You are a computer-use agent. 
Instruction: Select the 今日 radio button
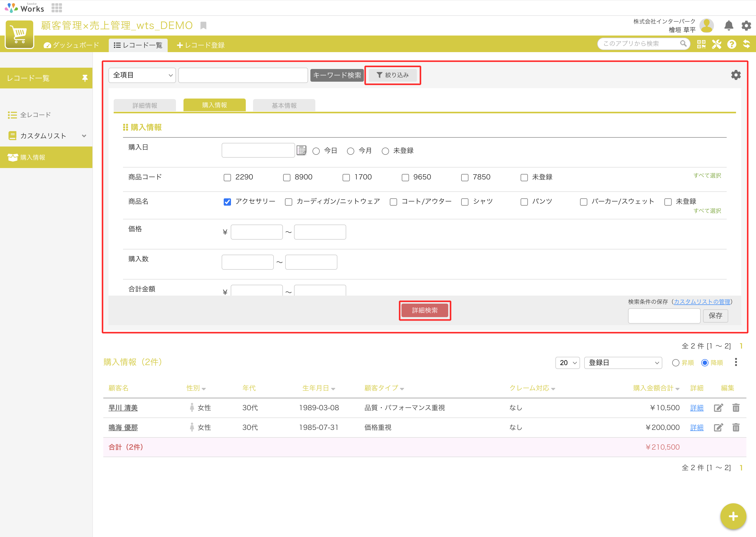(316, 151)
